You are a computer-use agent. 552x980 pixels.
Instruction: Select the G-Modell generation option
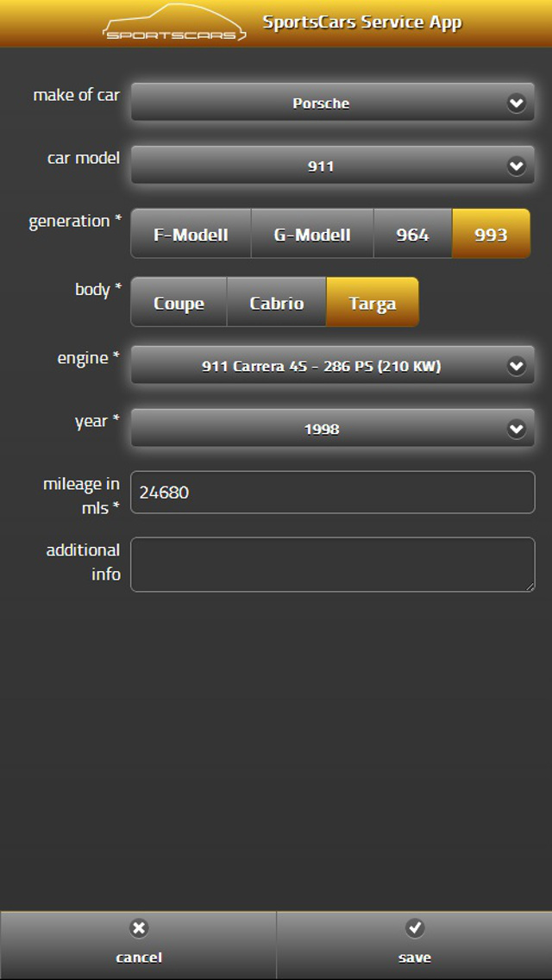point(312,234)
